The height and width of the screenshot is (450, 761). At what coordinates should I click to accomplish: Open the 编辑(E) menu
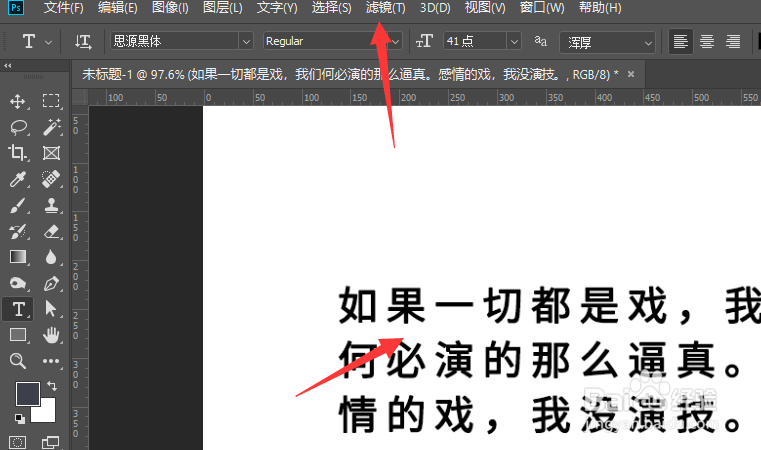(x=117, y=8)
